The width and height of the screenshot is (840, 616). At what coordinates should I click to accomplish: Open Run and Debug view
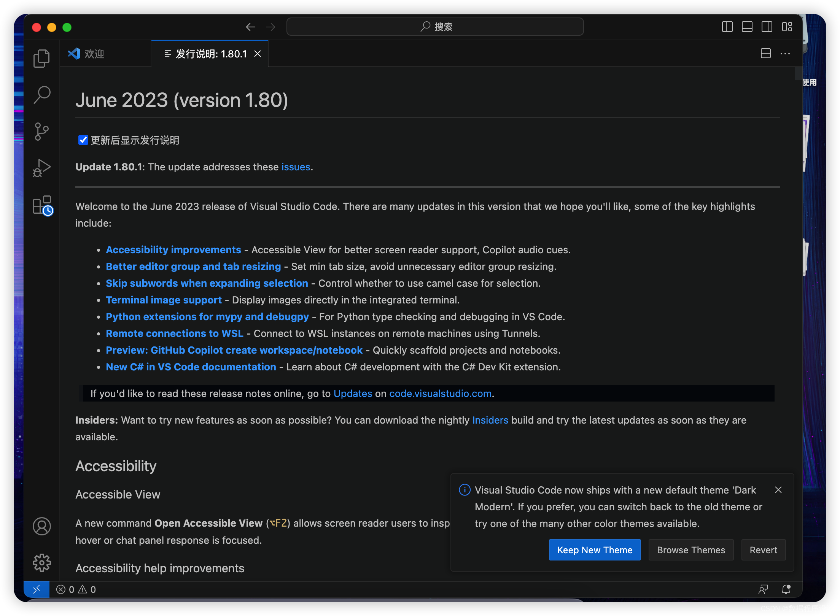point(41,168)
